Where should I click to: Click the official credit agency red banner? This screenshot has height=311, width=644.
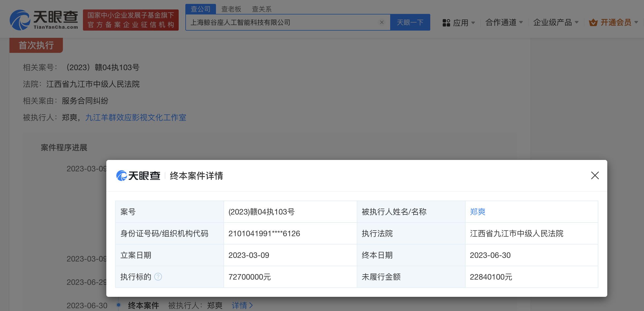click(x=131, y=20)
